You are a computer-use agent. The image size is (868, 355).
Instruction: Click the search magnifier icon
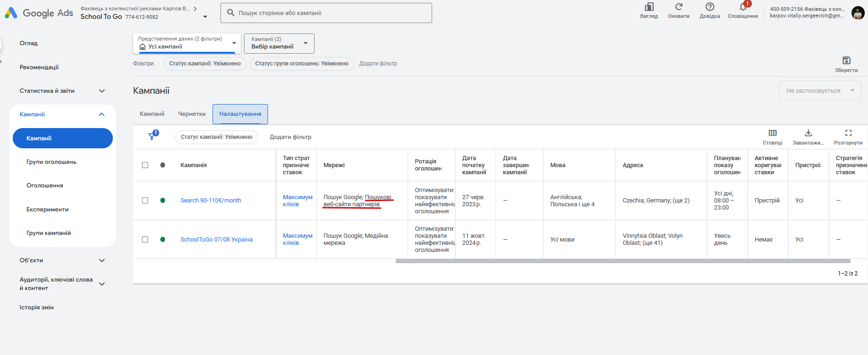[x=231, y=13]
